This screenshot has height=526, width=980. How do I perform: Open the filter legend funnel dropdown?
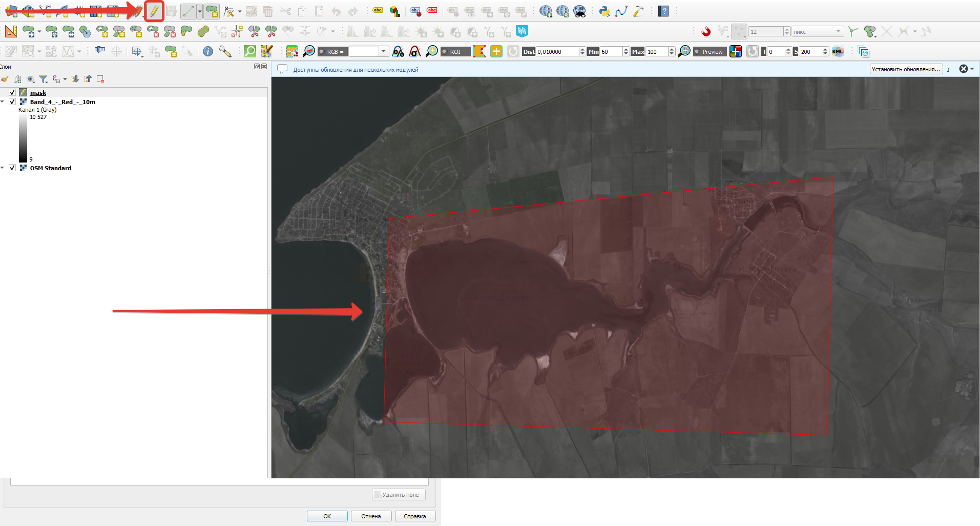(x=44, y=79)
